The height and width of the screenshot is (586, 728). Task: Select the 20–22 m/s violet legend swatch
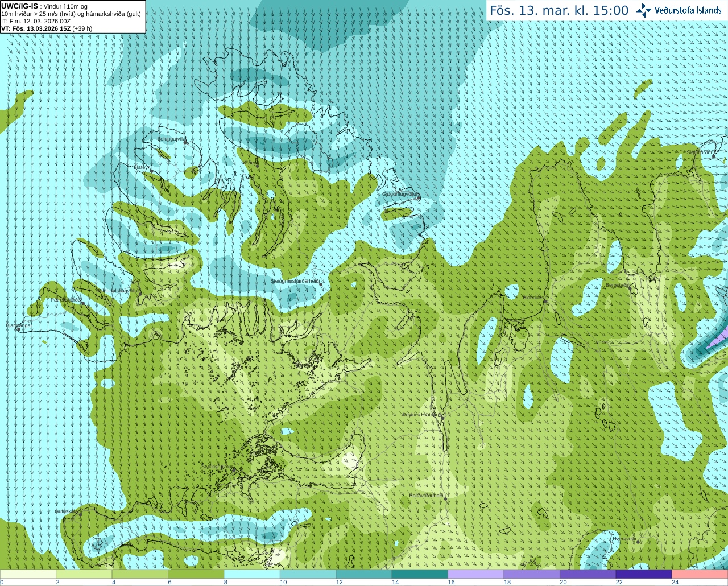[588, 574]
